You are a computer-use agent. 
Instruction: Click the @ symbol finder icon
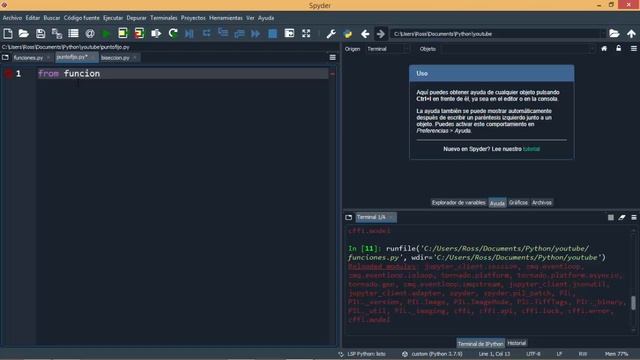(90, 33)
